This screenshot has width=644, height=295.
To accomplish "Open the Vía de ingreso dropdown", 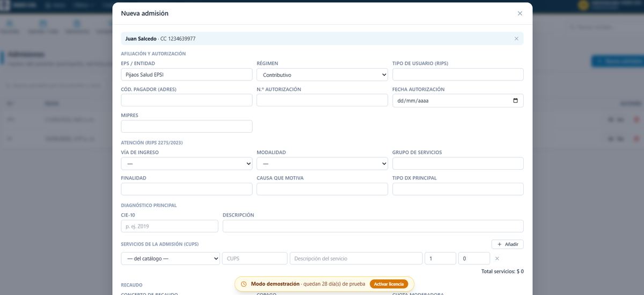I will [x=187, y=163].
